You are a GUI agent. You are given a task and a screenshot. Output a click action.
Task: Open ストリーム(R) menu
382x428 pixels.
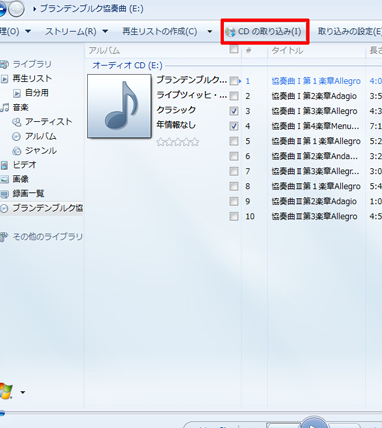point(71,31)
